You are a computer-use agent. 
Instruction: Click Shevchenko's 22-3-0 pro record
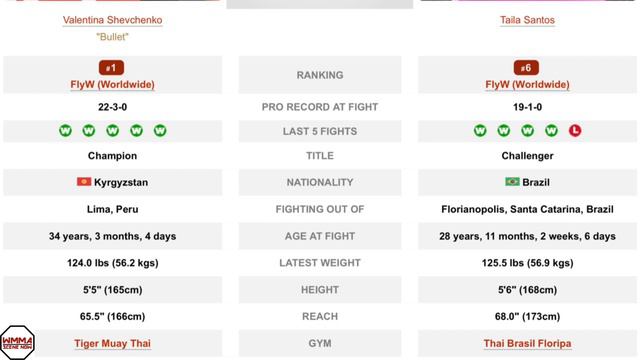point(112,107)
